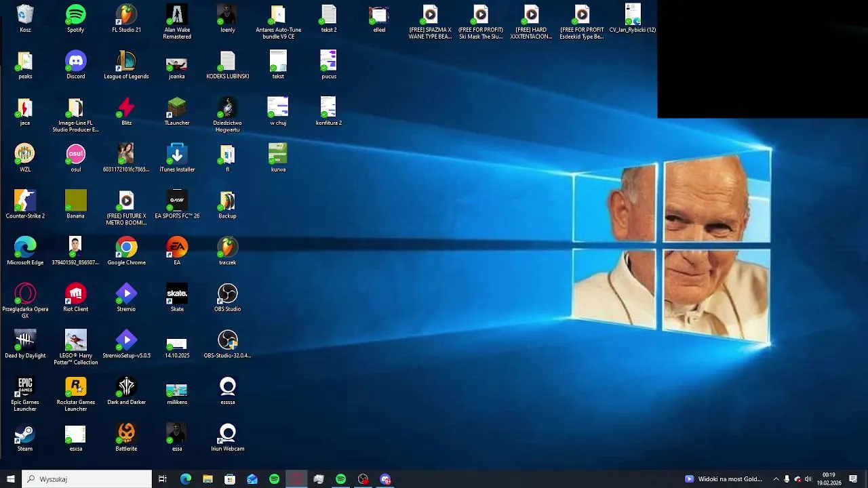Select the traczek FL project icon
This screenshot has height=488, width=868.
click(227, 251)
